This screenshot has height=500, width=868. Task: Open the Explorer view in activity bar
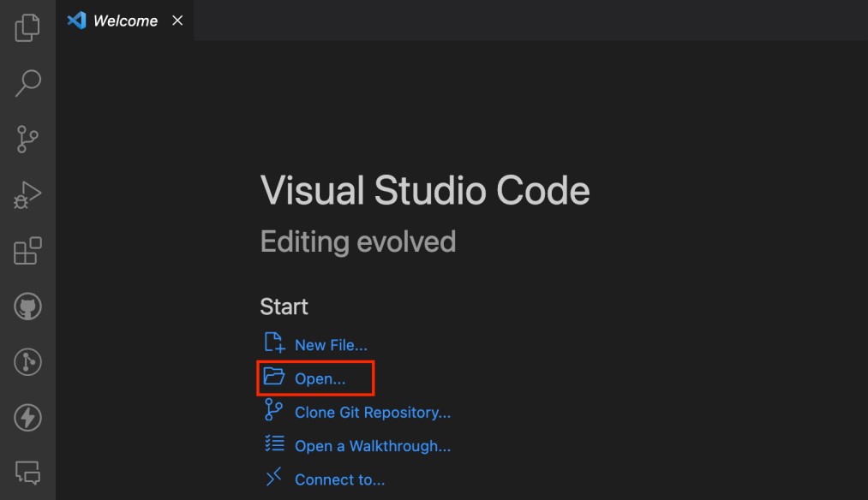click(x=27, y=27)
